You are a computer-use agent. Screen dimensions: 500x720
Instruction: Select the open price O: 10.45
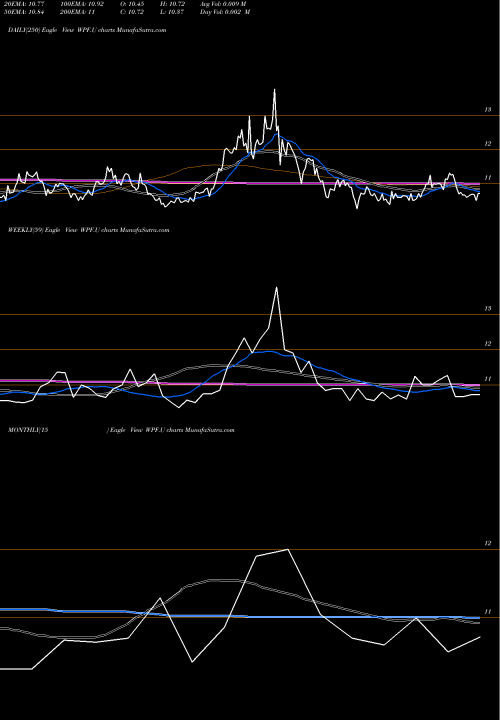[x=132, y=4]
